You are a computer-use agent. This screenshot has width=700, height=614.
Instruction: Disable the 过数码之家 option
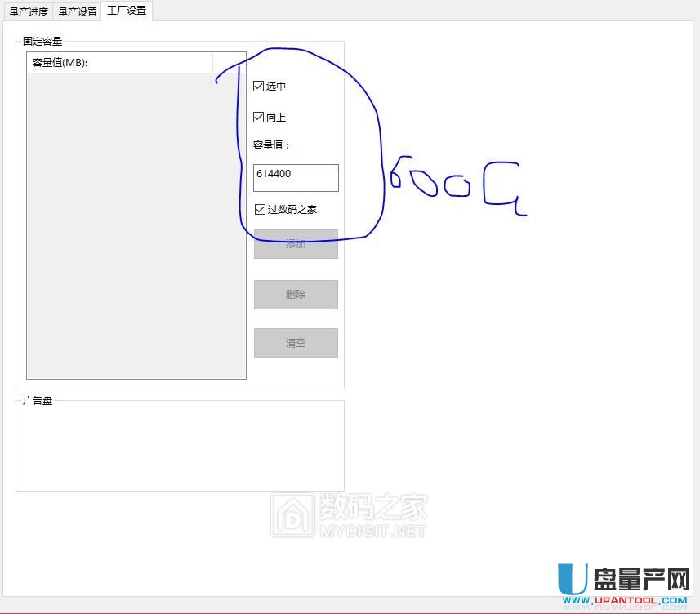[260, 209]
